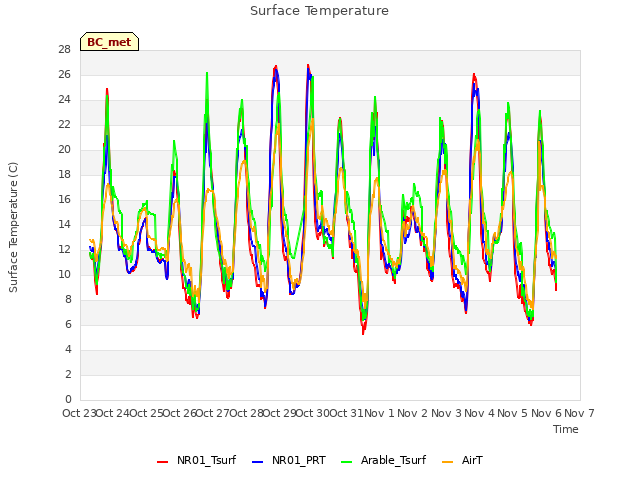Click the Oct 25 x-axis tick label
The image size is (640, 480).
[146, 413]
